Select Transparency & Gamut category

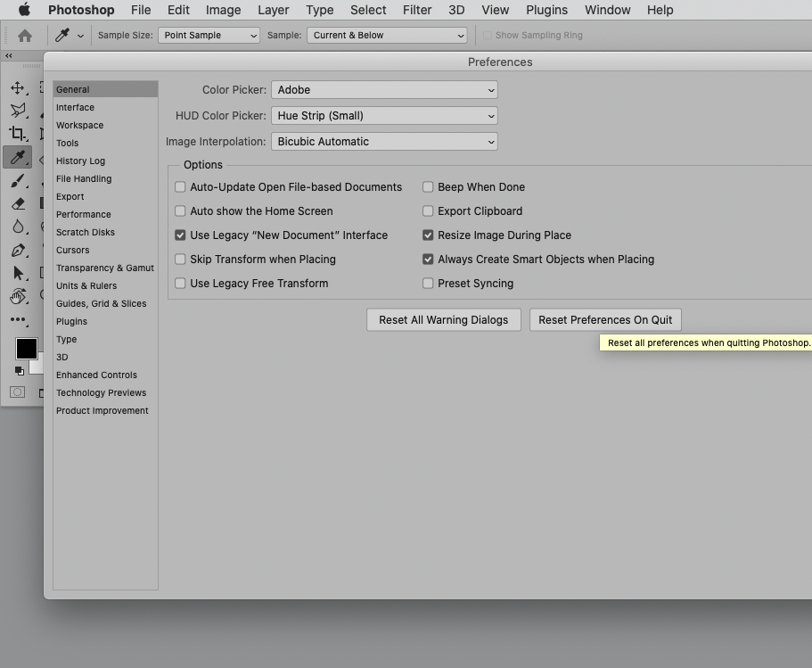tap(106, 268)
